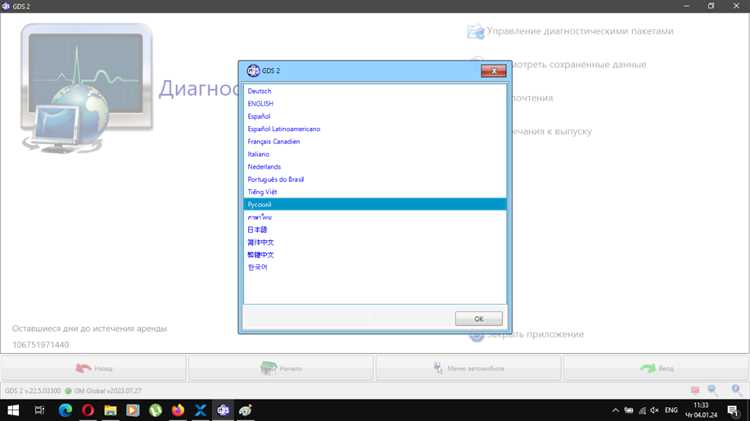Close the GDS 2 language dialog
This screenshot has height=421, width=750.
click(x=493, y=71)
